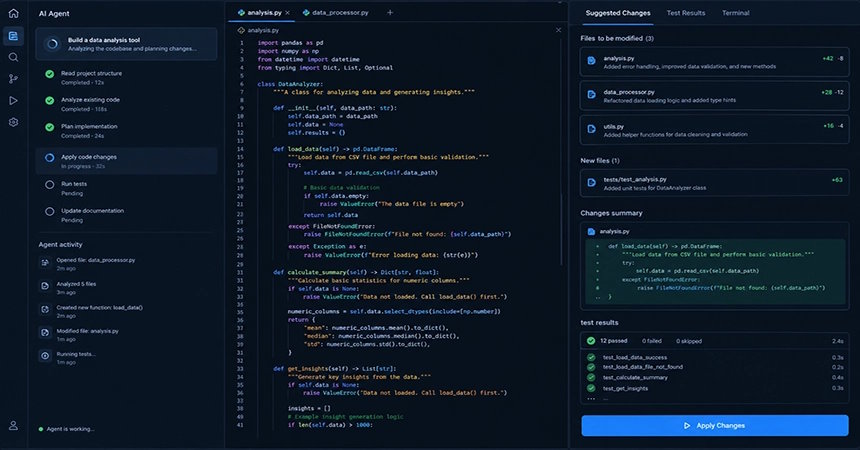This screenshot has width=860, height=450.
Task: Click the Changes summary heading
Action: coord(611,213)
